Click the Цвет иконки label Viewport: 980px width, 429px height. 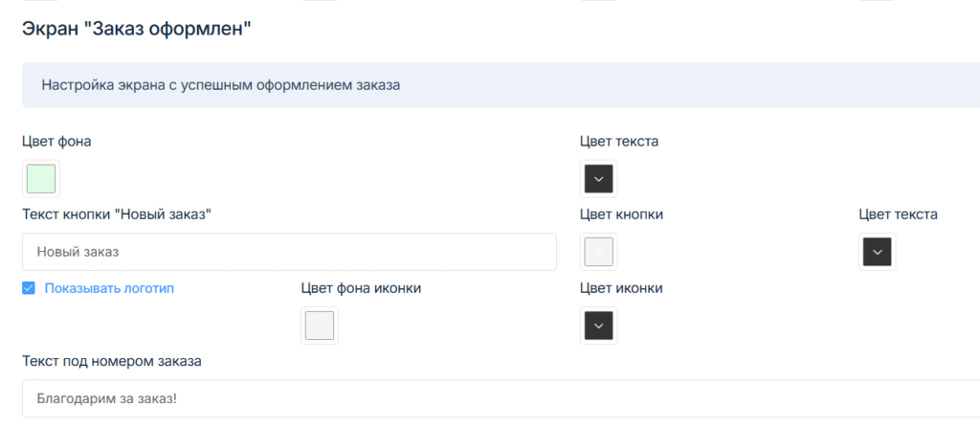click(x=621, y=287)
